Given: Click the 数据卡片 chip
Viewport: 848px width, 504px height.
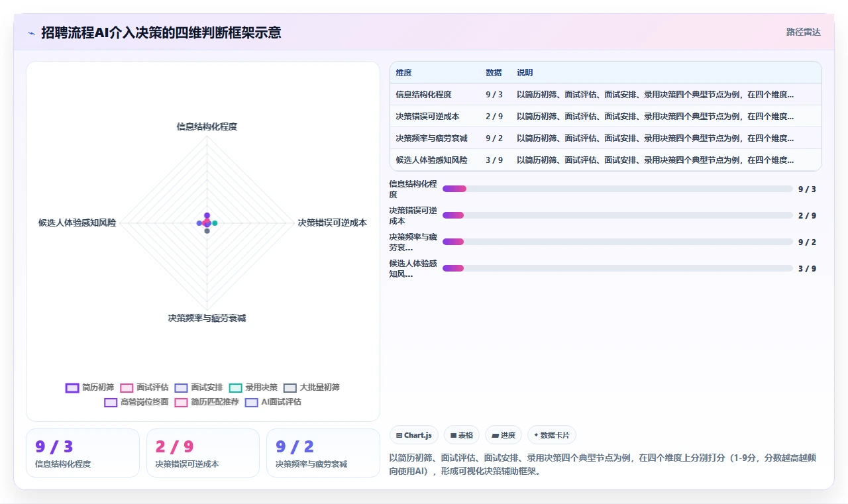Looking at the screenshot, I should point(552,435).
